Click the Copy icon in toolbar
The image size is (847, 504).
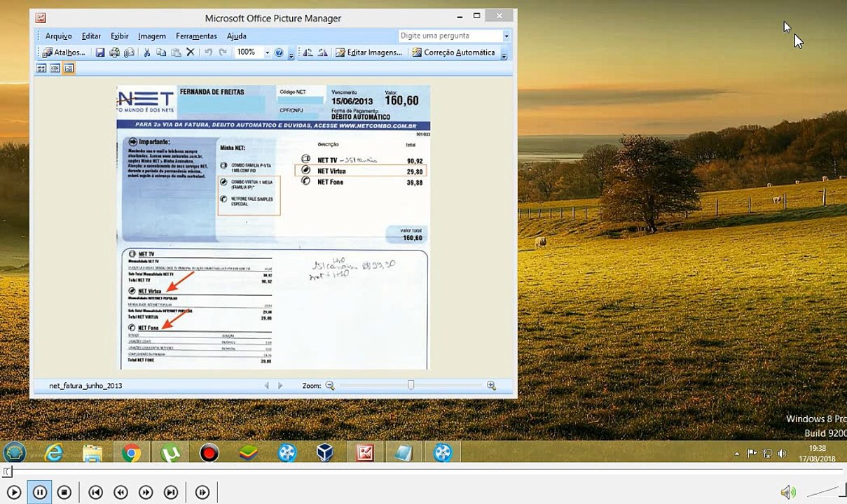click(x=161, y=52)
